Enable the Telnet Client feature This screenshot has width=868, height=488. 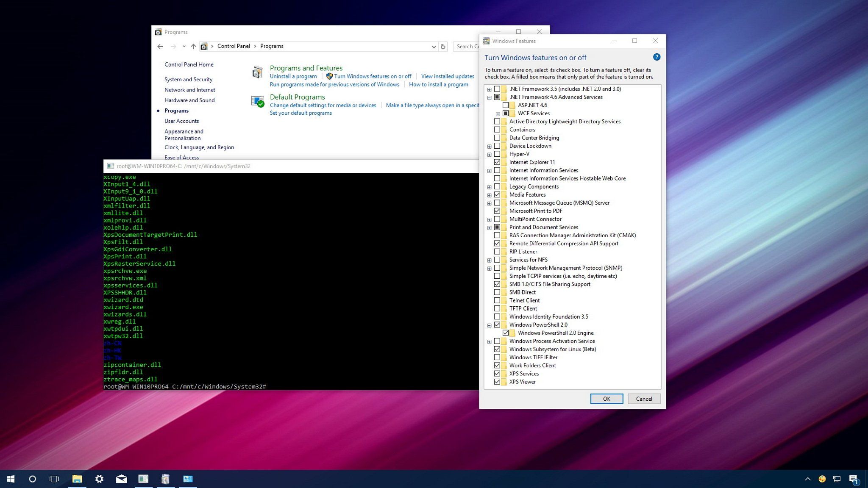(497, 300)
